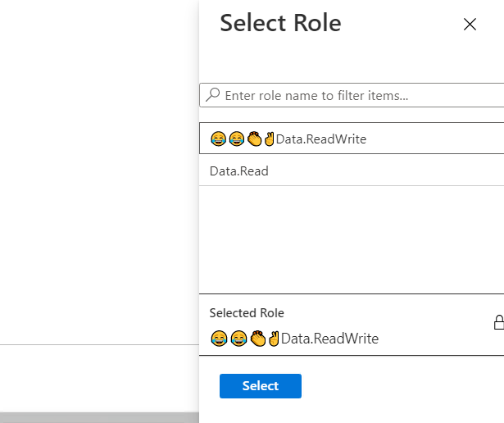Click first laughing emoji in role list row

pos(218,139)
